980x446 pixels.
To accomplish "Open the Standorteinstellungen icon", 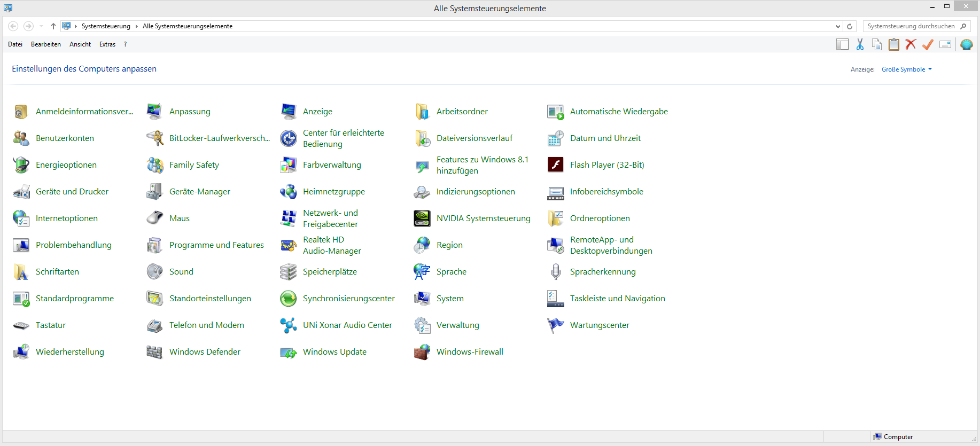I will tap(154, 299).
